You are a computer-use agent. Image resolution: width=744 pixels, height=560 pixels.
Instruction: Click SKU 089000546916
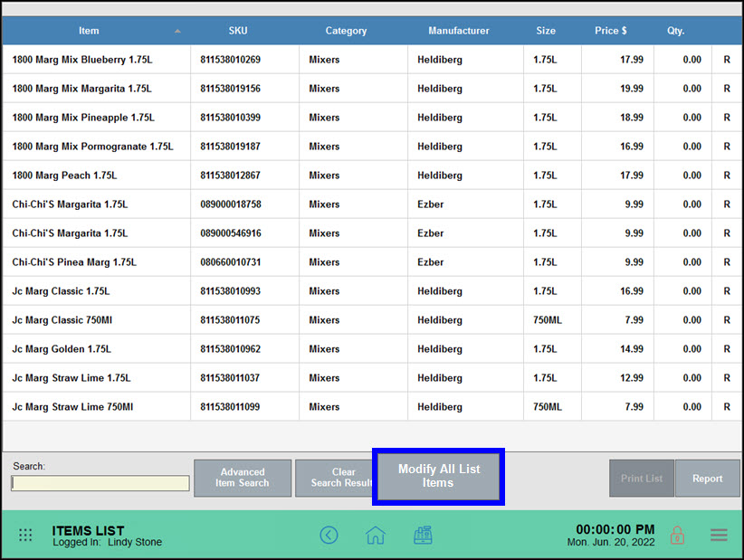point(231,233)
